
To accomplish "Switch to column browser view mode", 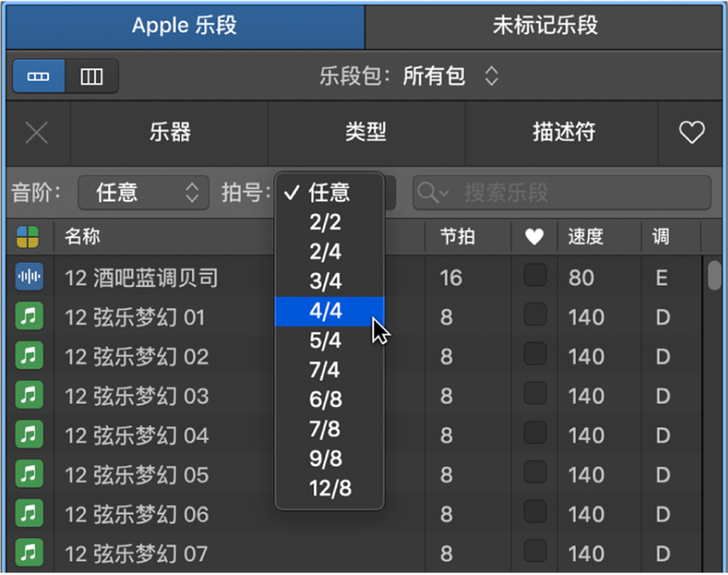I will pyautogui.click(x=91, y=77).
